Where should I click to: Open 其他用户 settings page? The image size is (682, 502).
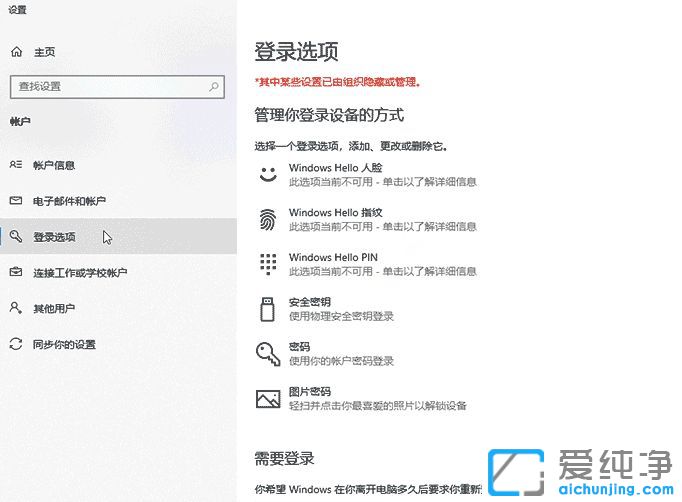point(54,308)
